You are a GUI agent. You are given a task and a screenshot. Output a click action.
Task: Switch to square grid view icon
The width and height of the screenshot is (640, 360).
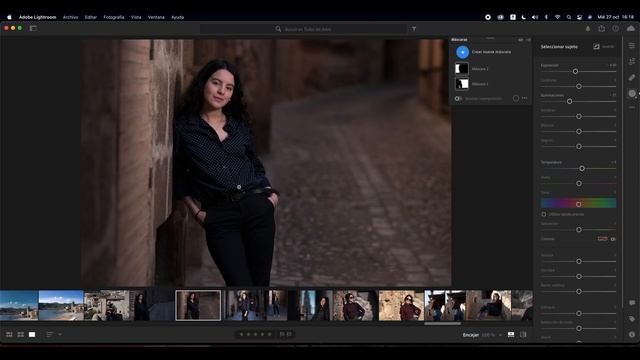[20, 335]
